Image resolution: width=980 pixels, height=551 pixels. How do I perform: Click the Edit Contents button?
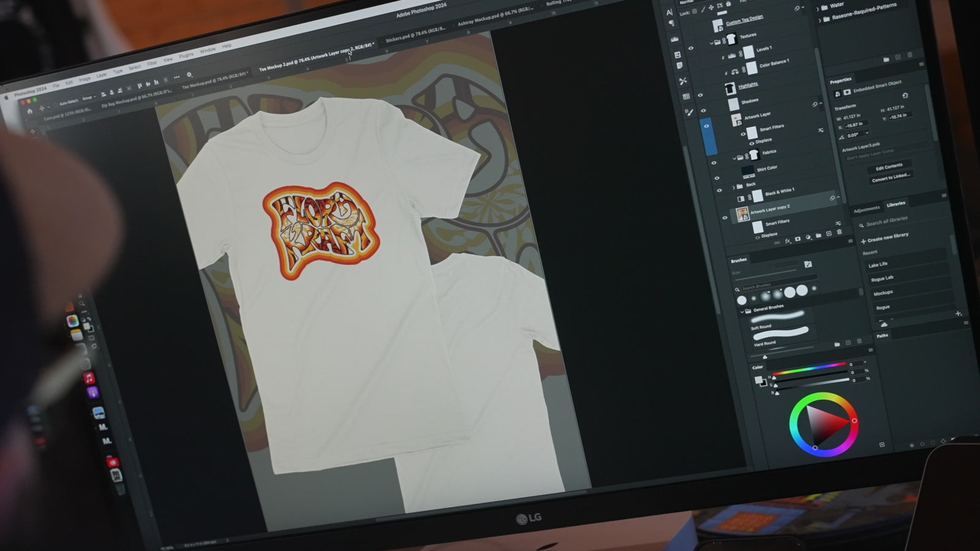coord(888,167)
